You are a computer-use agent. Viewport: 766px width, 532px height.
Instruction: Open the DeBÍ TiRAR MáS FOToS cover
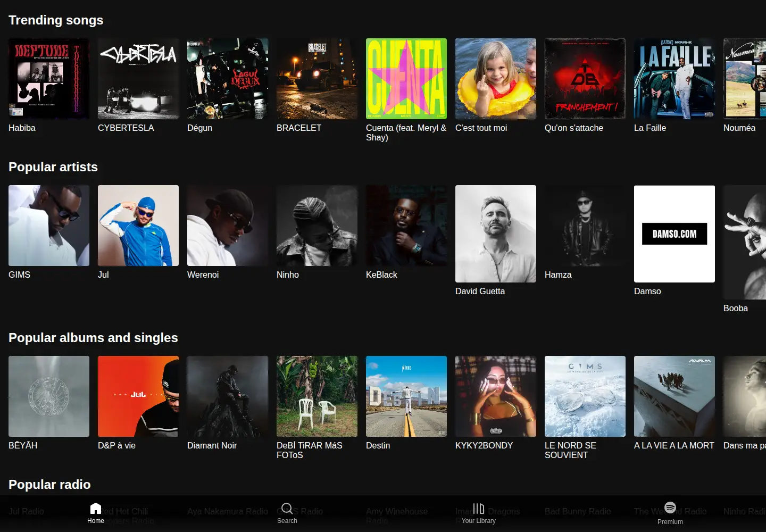[x=317, y=396]
